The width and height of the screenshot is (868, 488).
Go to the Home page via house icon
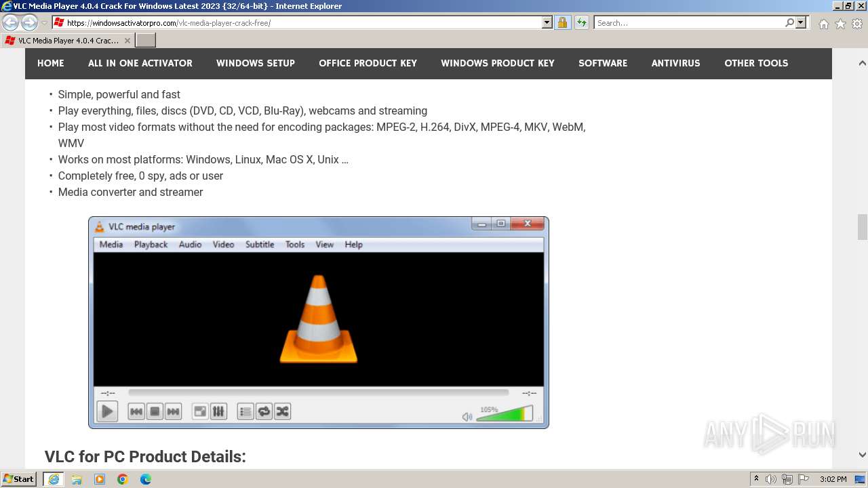[823, 24]
